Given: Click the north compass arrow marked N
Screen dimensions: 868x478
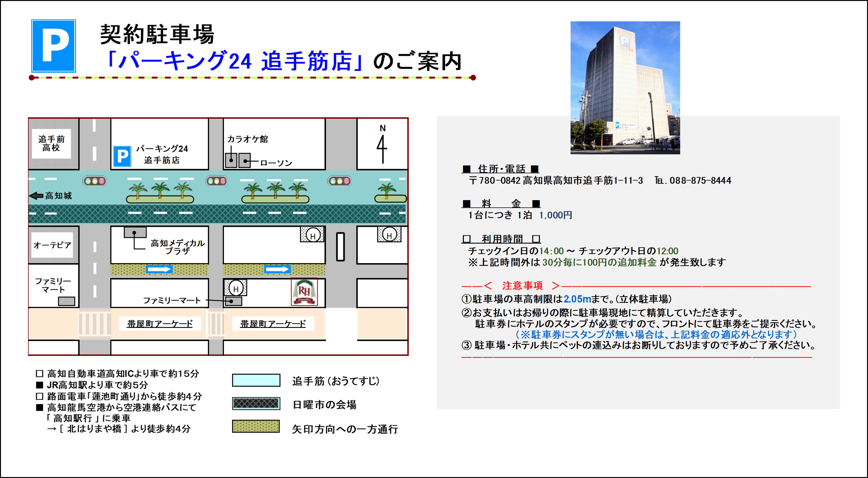Looking at the screenshot, I should [382, 144].
